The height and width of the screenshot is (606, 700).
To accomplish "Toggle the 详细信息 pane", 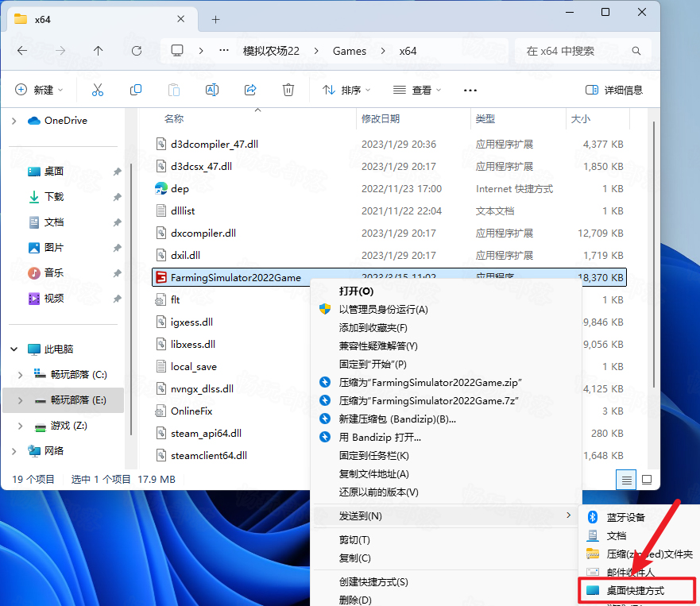I will click(x=614, y=90).
